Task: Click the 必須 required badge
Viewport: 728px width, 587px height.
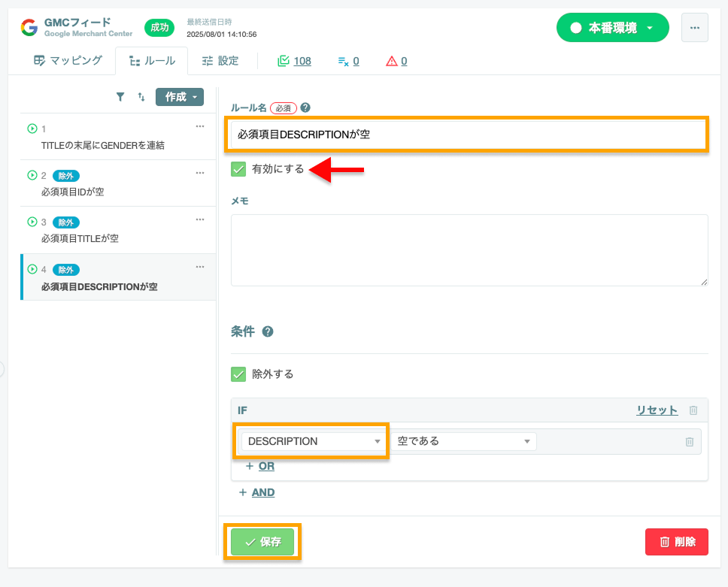Action: tap(284, 108)
